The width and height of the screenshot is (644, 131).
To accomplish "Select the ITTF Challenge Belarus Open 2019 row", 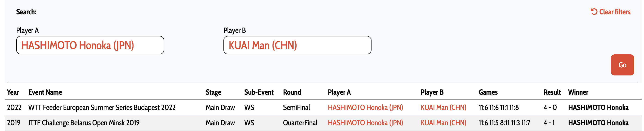I will coord(323,123).
